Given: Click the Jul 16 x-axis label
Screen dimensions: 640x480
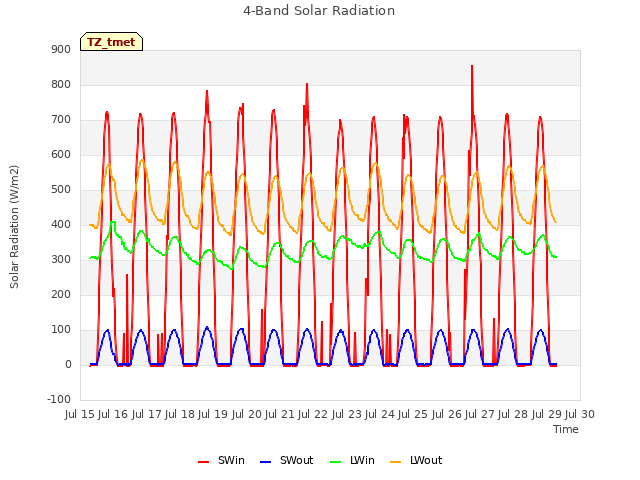Looking at the screenshot, I should click(x=113, y=414).
